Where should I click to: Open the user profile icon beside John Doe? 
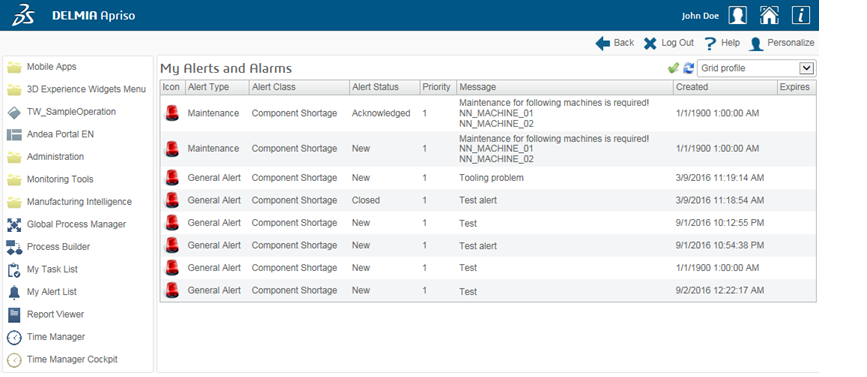[x=737, y=15]
